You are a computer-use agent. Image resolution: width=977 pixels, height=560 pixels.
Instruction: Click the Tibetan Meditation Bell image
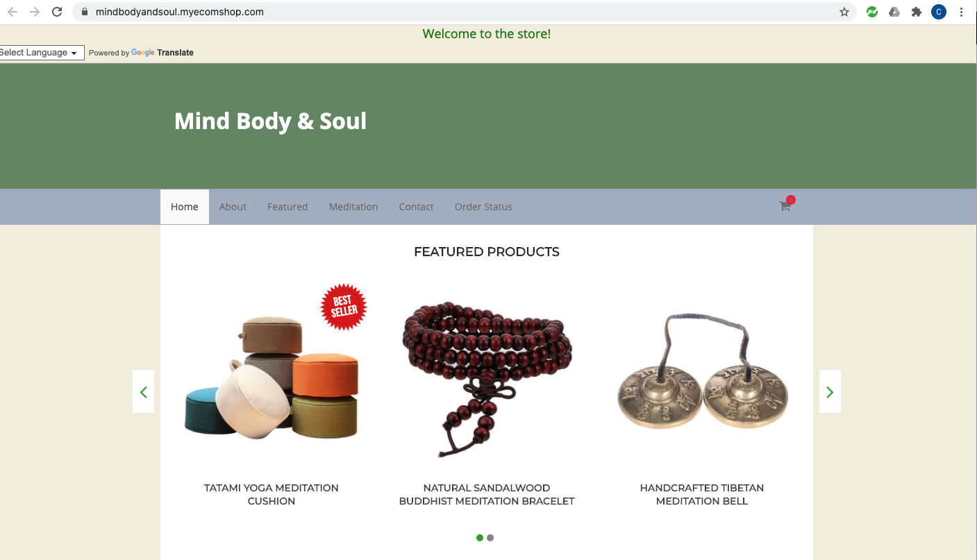[x=702, y=378]
